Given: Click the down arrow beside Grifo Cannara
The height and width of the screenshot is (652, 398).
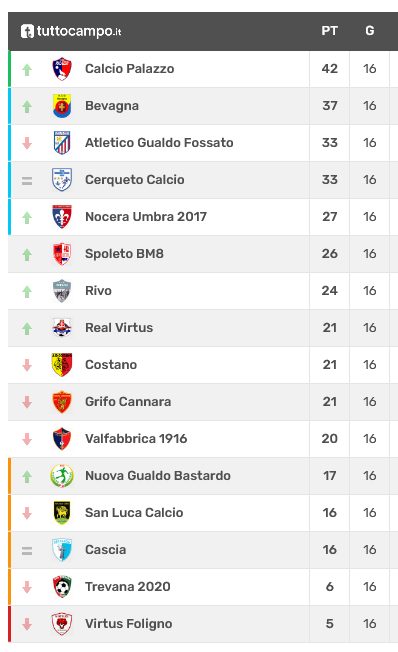Looking at the screenshot, I should pos(27,402).
